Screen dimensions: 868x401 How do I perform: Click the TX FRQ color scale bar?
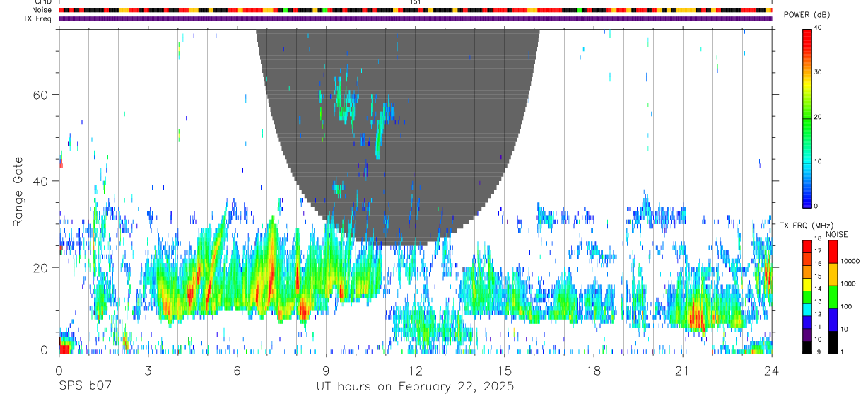coord(807,296)
